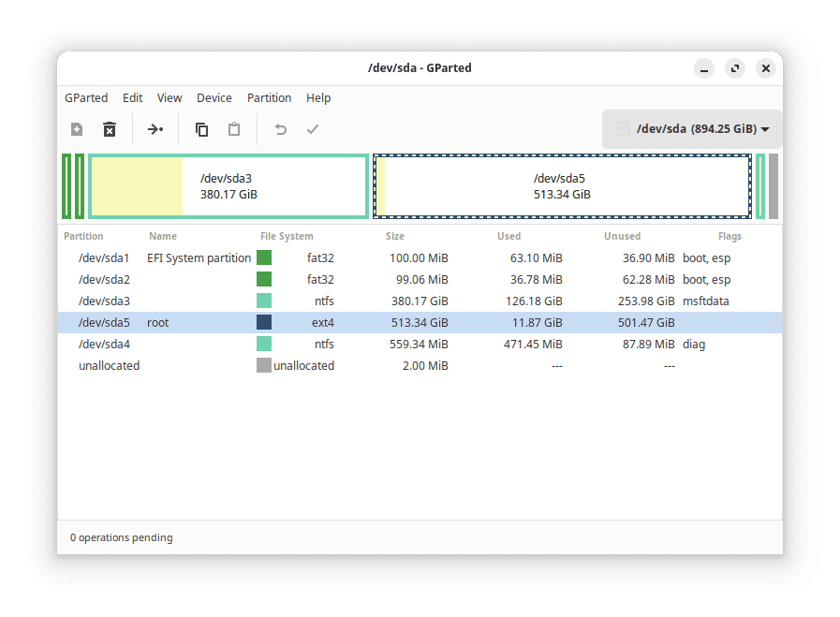Open the Partition menu
Image resolution: width=840 pixels, height=617 pixels.
click(x=269, y=98)
